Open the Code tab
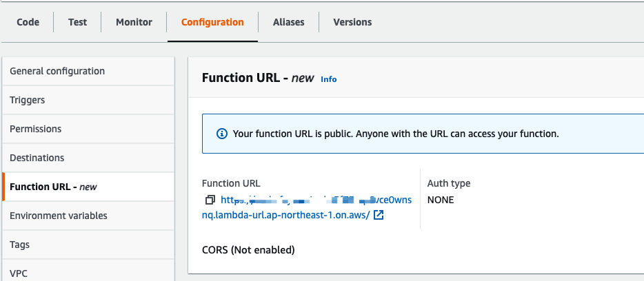 coord(28,22)
